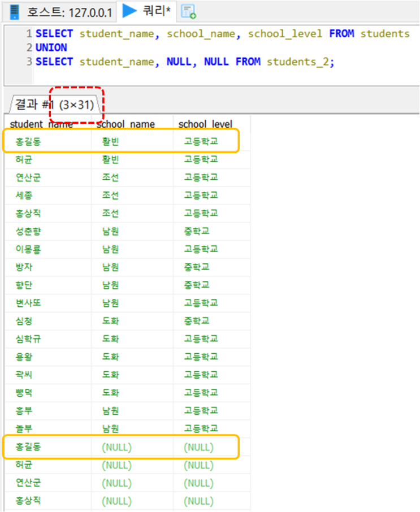
Task: Click 조선 in the 세종 row
Action: [x=110, y=196]
